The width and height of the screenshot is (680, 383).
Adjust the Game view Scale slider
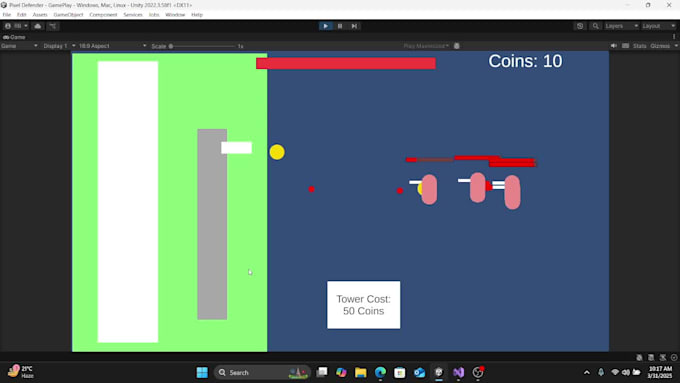point(202,46)
